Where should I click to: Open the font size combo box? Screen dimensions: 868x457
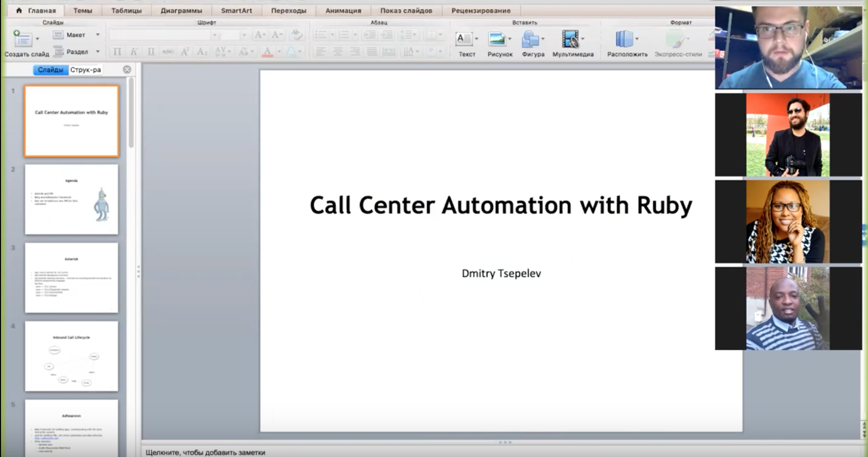coord(234,35)
